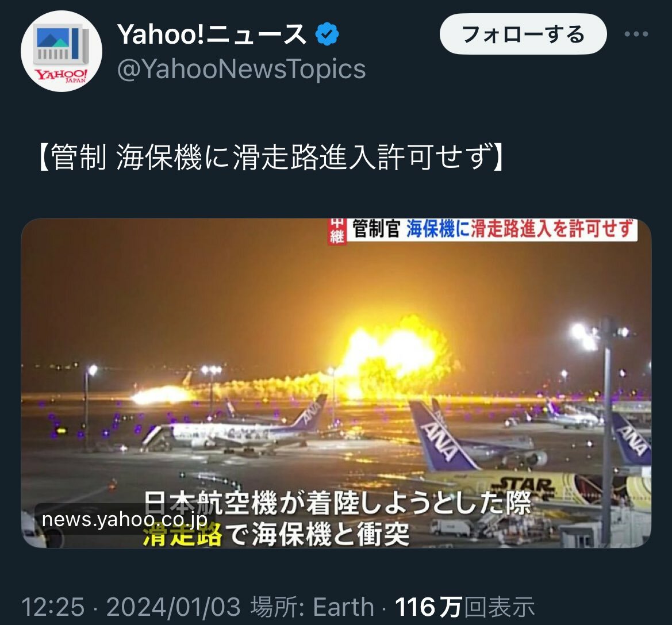This screenshot has height=625, width=672.
Task: Open the 116万回表示 view count
Action: pyautogui.click(x=465, y=607)
